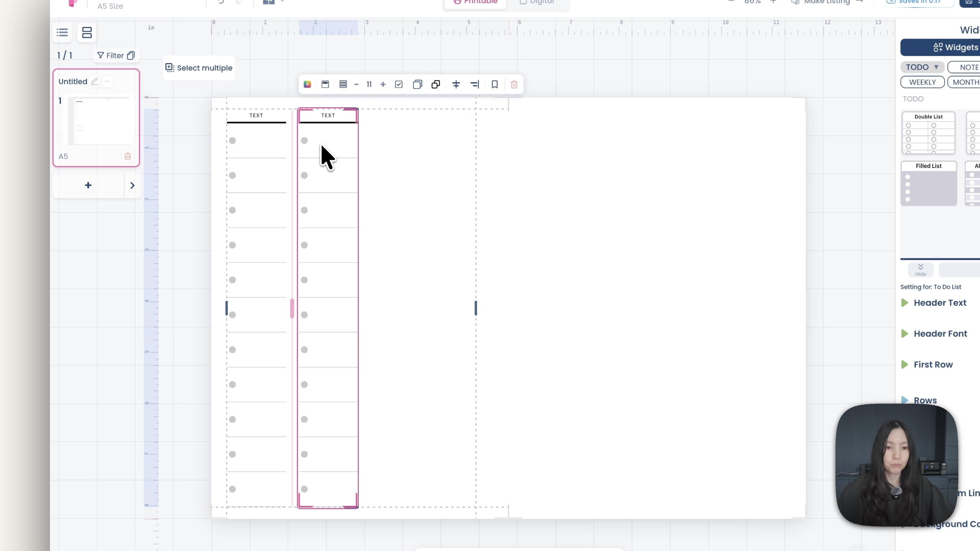Click the rows icon in floating toolbar
Image resolution: width=980 pixels, height=551 pixels.
point(343,84)
